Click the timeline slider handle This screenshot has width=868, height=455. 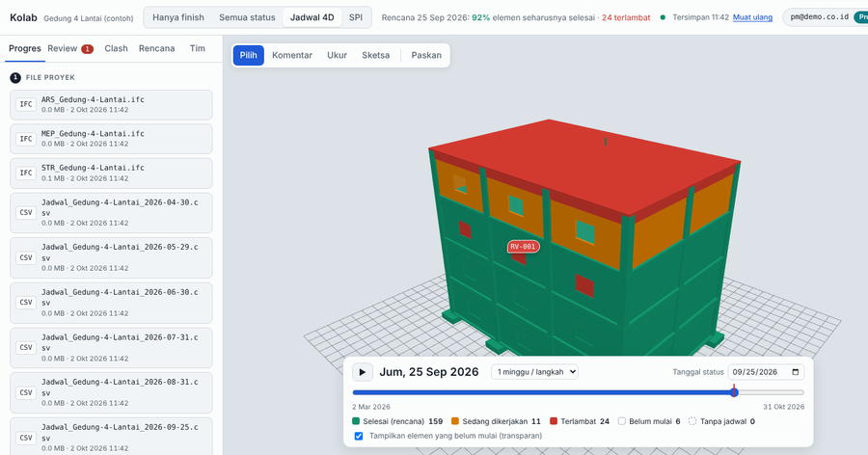734,392
